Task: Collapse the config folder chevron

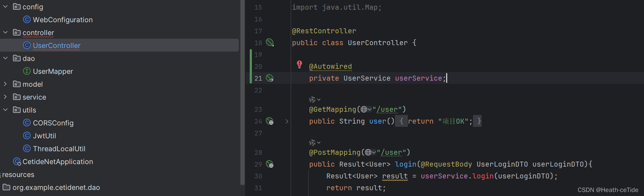Action: [x=5, y=6]
